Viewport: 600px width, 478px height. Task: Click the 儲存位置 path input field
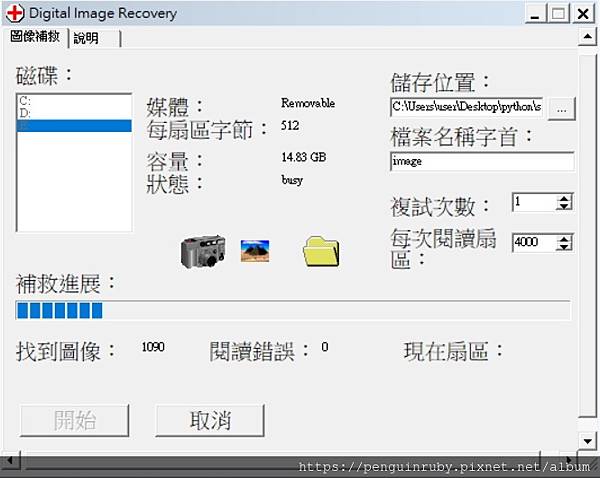click(x=466, y=106)
